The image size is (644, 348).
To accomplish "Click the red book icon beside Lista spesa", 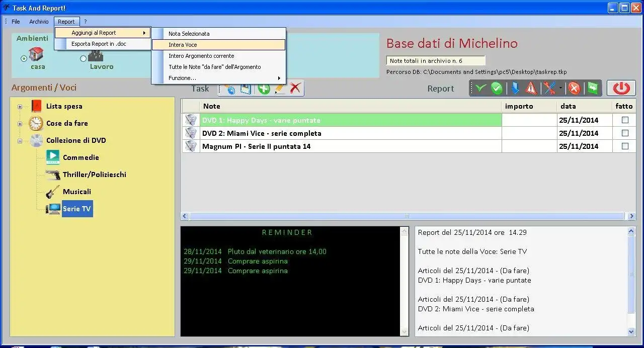I will [x=36, y=106].
